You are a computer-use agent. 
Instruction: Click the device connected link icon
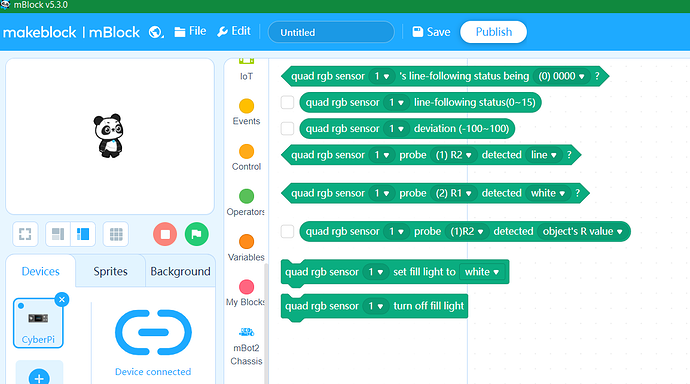pyautogui.click(x=153, y=333)
